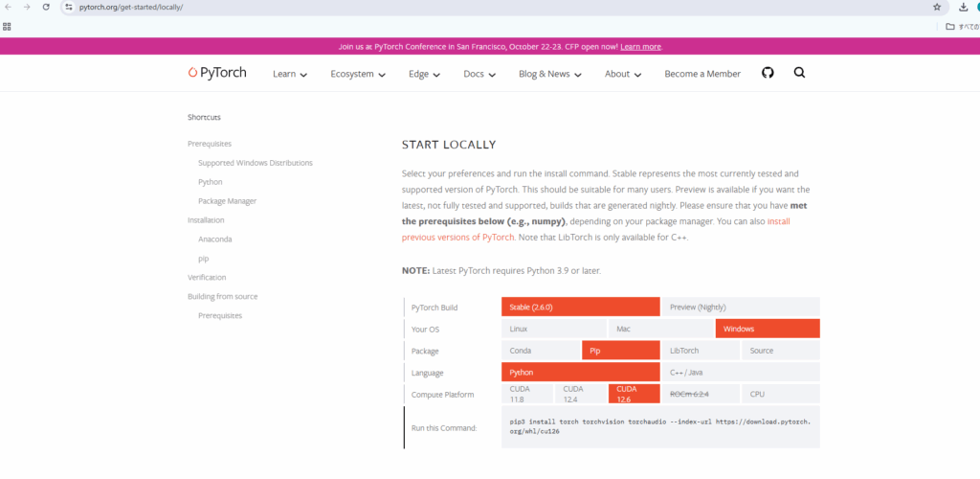This screenshot has height=479, width=980.
Task: Select the ROCm 6.2.4 compute platform
Action: [x=701, y=394]
